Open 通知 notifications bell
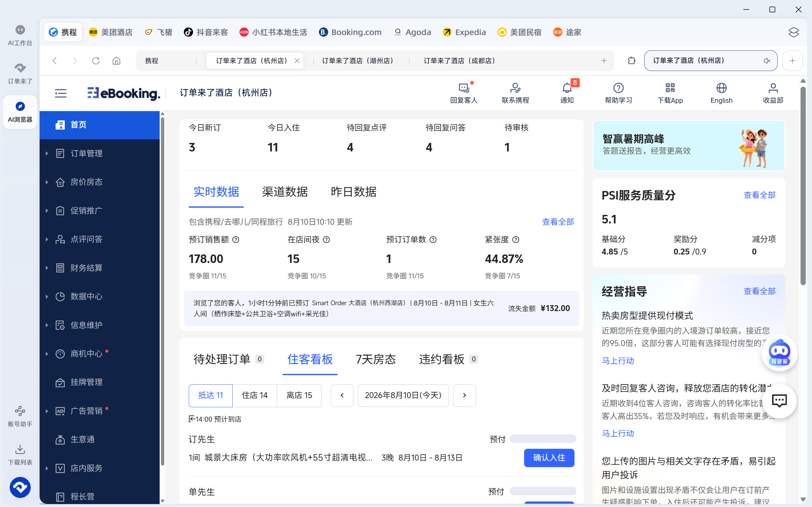This screenshot has height=507, width=812. 567,93
